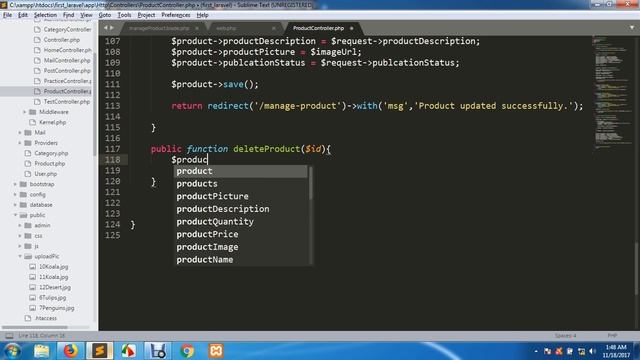The height and width of the screenshot is (360, 640).
Task: Open the Selection menu
Action: 45,15
